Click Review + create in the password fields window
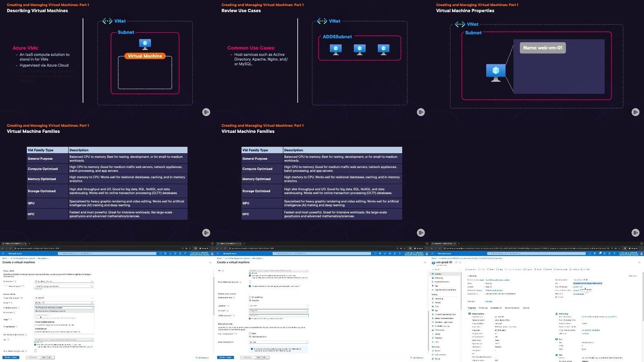The width and height of the screenshot is (644, 362). pyautogui.click(x=225, y=357)
